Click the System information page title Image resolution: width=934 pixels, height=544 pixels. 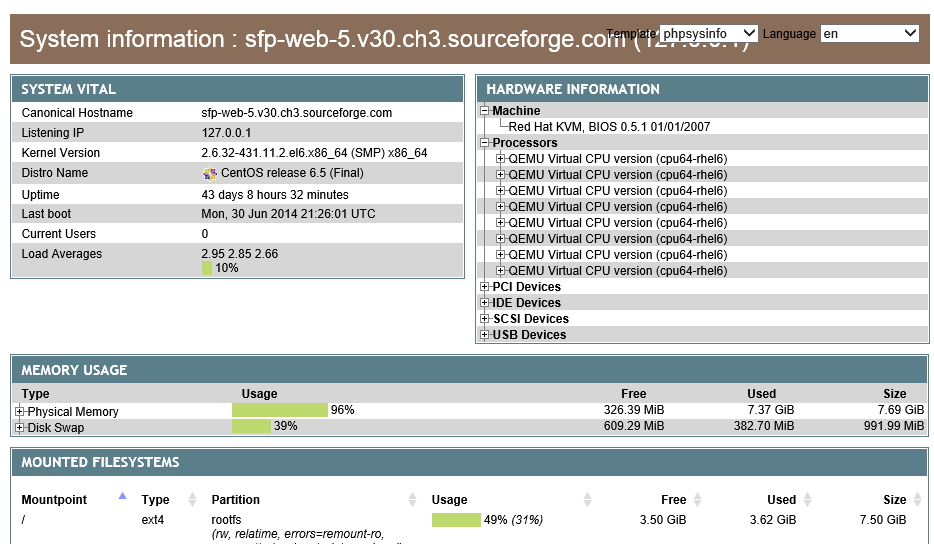point(384,39)
